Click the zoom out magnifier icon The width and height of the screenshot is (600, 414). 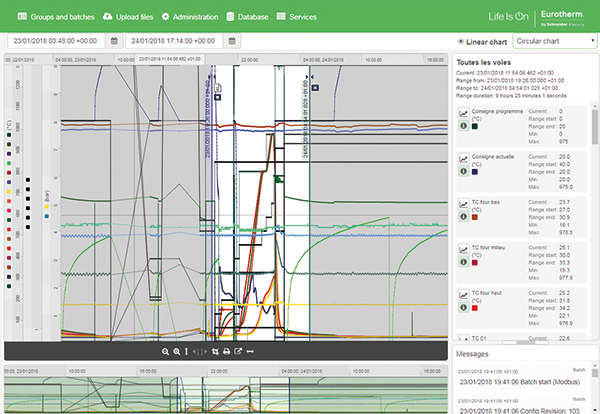click(x=165, y=351)
